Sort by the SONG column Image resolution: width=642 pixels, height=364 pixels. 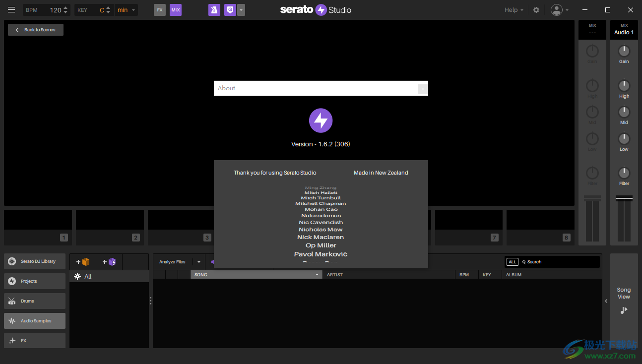pyautogui.click(x=257, y=275)
